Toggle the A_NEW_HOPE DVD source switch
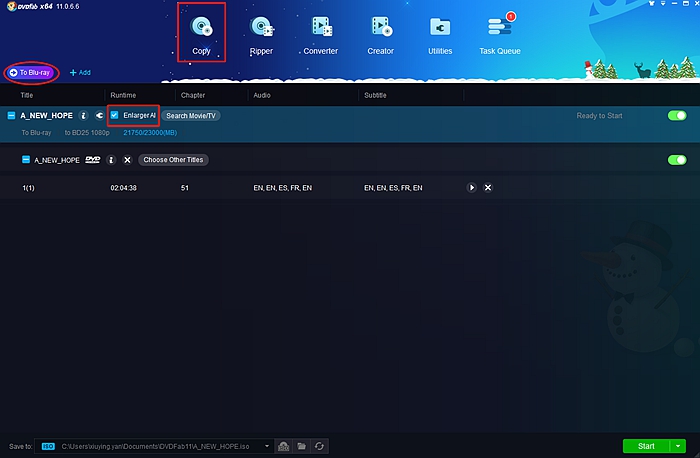 tap(677, 160)
